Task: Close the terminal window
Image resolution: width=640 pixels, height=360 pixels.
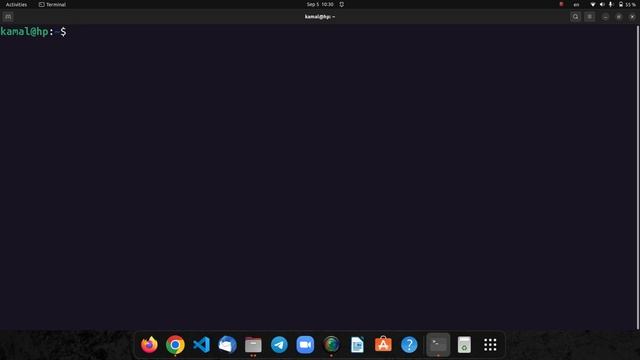Action: tap(632, 17)
